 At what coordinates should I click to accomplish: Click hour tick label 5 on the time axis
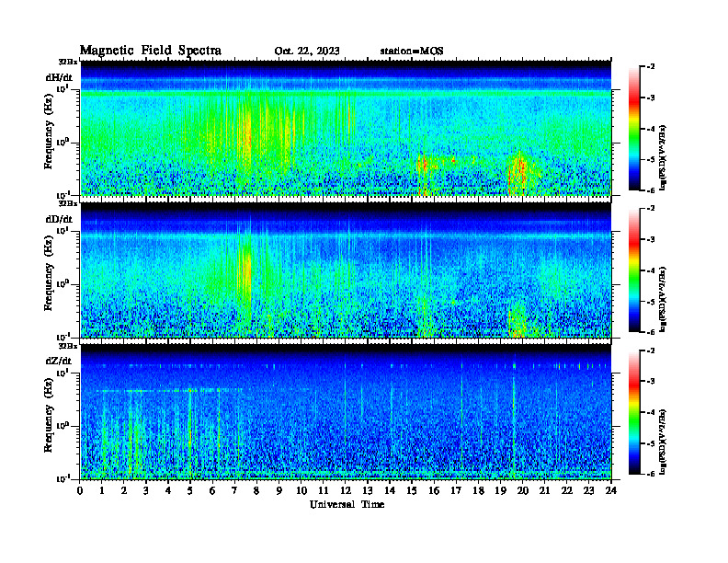coord(190,490)
